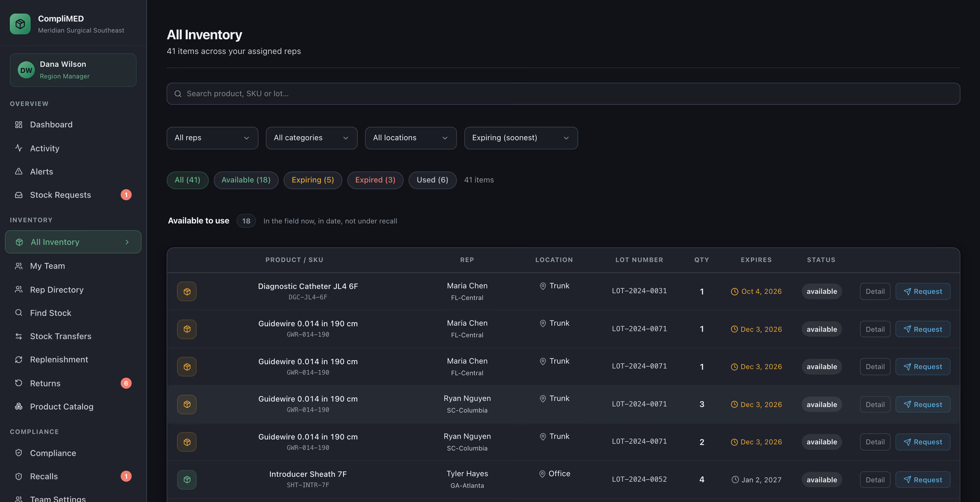Open the Product Catalog
The width and height of the screenshot is (980, 502).
pyautogui.click(x=73, y=406)
